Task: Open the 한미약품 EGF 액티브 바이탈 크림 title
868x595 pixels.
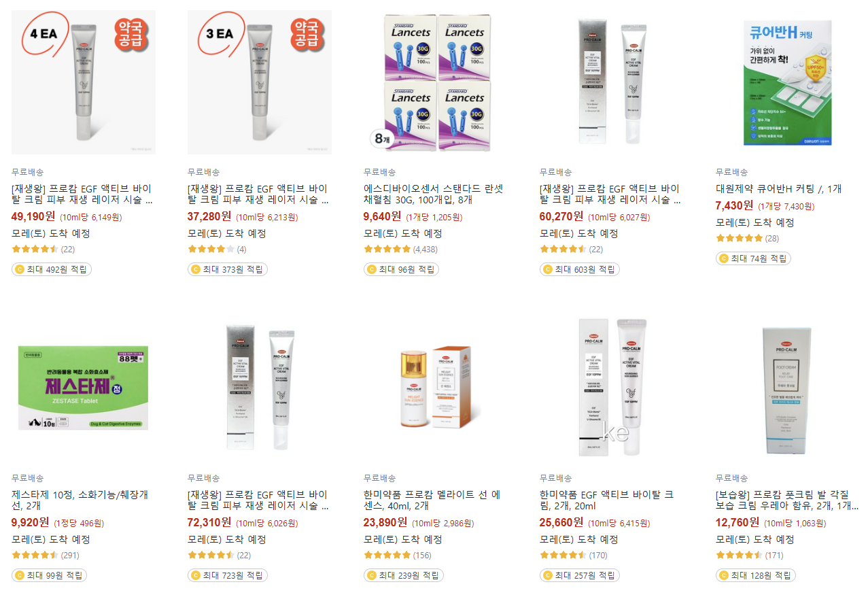Action: pos(606,500)
